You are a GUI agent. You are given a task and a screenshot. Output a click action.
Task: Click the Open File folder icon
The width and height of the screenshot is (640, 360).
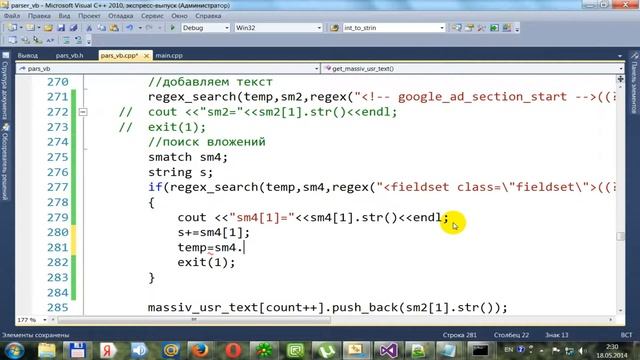[x=48, y=28]
